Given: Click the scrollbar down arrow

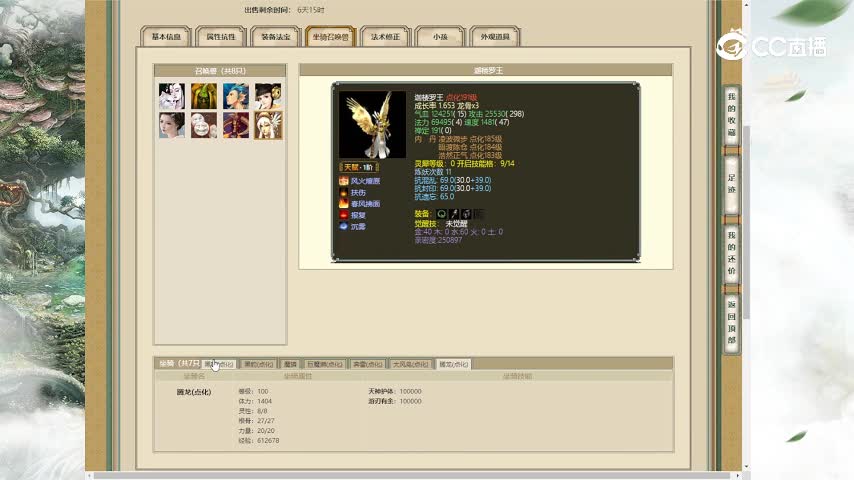Looking at the screenshot, I should point(746,467).
